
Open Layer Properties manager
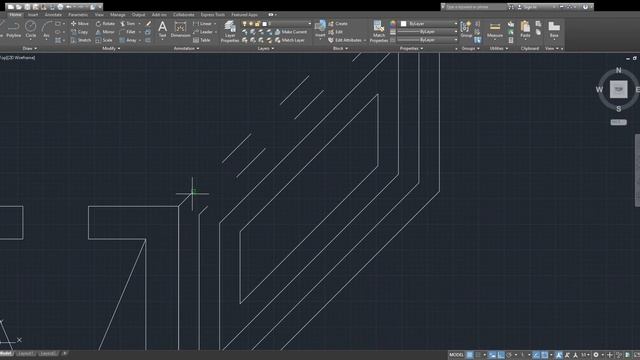coord(230,31)
